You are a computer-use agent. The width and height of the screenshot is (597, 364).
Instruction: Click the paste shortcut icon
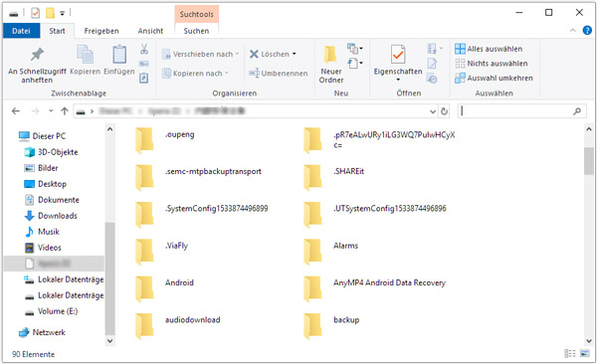pos(144,78)
